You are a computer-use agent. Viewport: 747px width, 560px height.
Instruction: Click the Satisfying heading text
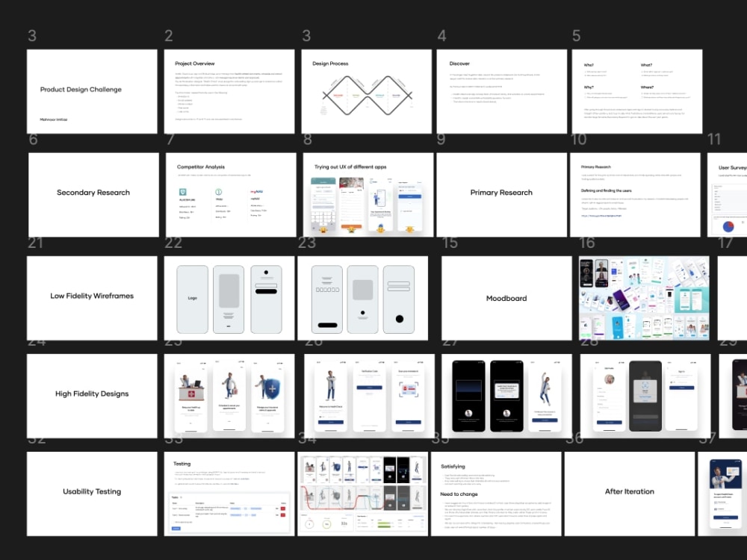[x=453, y=466]
